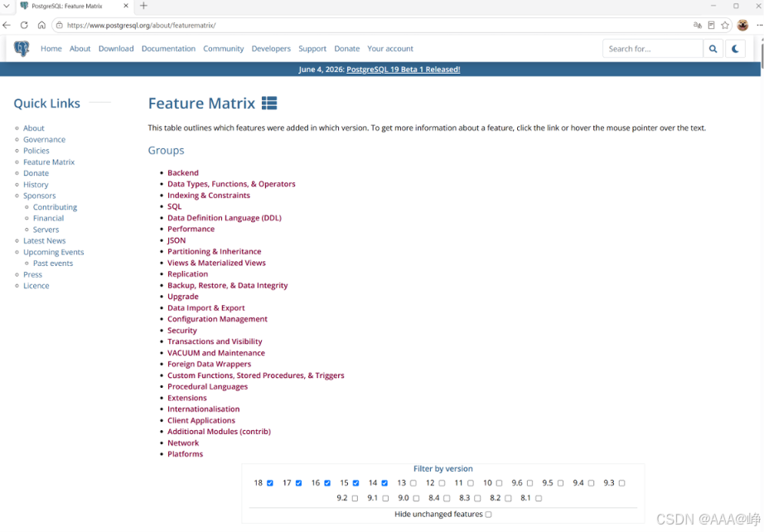Image resolution: width=764 pixels, height=532 pixels.
Task: Click the site info lock icon
Action: coord(59,26)
